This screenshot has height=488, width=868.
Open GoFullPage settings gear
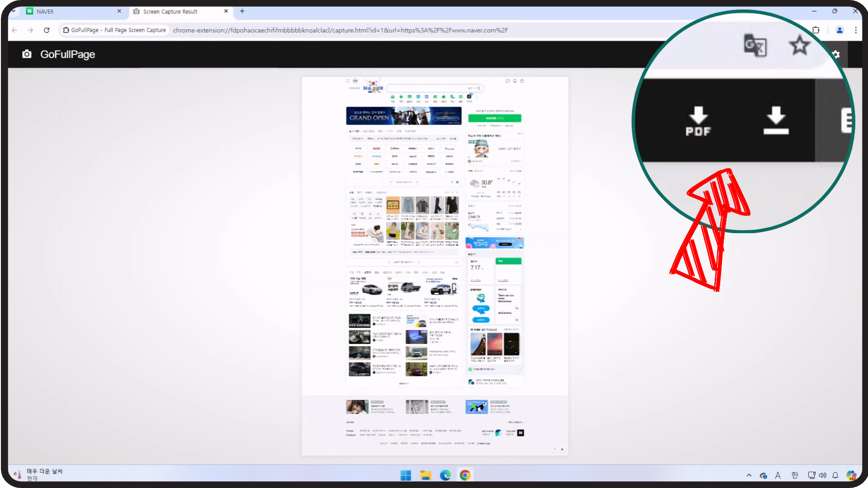click(836, 54)
